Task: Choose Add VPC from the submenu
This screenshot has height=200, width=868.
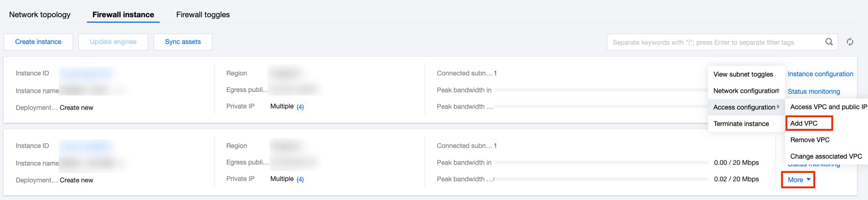Action: coord(804,123)
